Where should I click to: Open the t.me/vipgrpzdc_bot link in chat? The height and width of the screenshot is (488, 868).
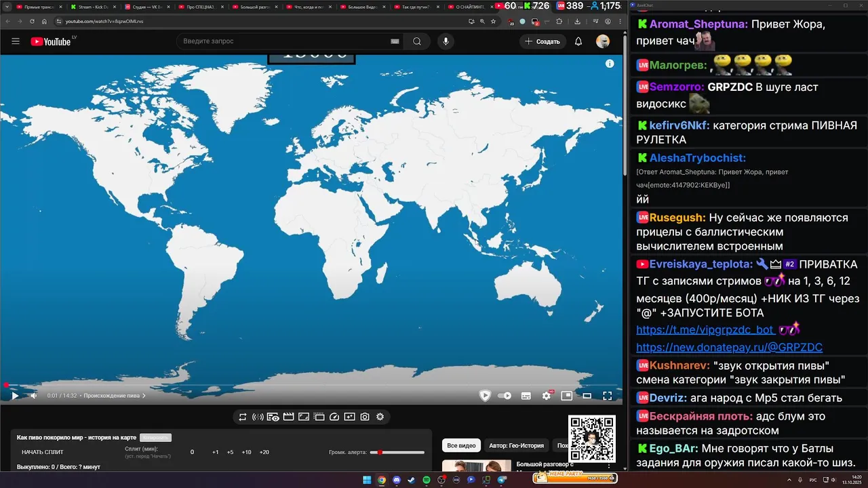pyautogui.click(x=705, y=330)
